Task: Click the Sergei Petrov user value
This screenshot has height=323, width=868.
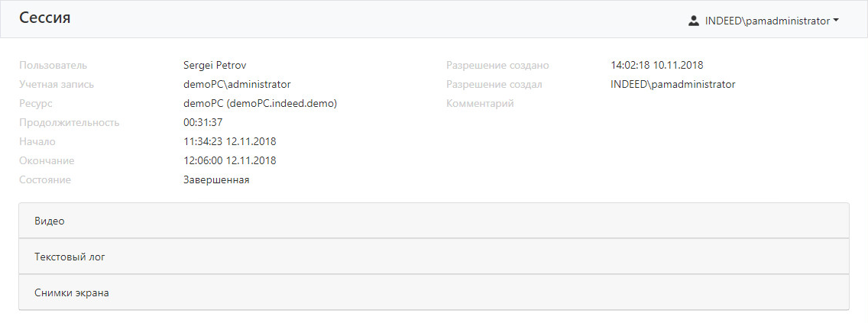Action: coord(215,65)
